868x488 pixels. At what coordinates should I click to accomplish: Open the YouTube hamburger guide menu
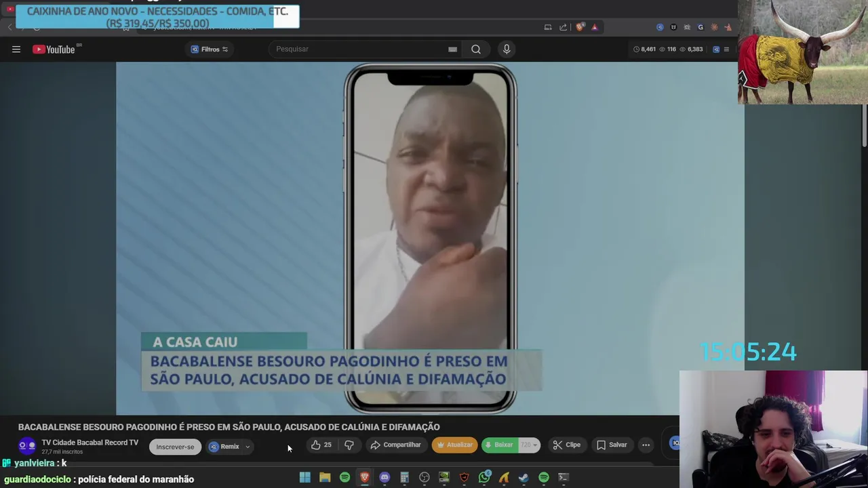click(x=16, y=49)
